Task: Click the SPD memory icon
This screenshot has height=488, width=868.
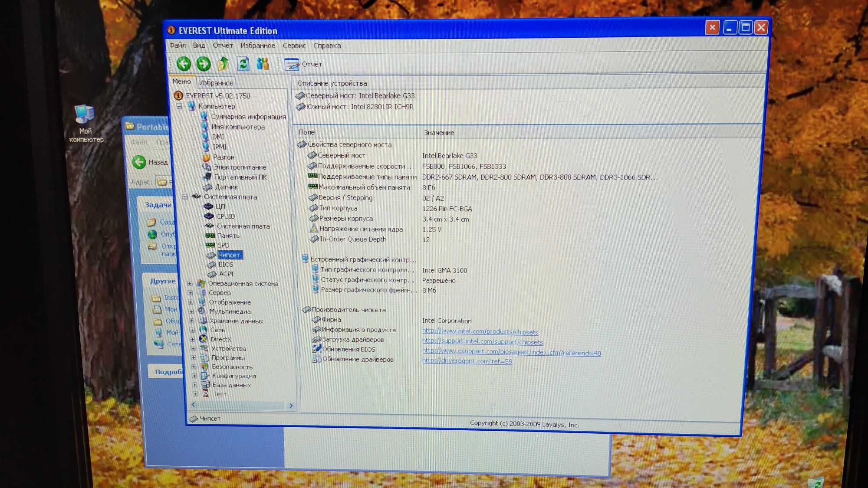Action: 210,245
